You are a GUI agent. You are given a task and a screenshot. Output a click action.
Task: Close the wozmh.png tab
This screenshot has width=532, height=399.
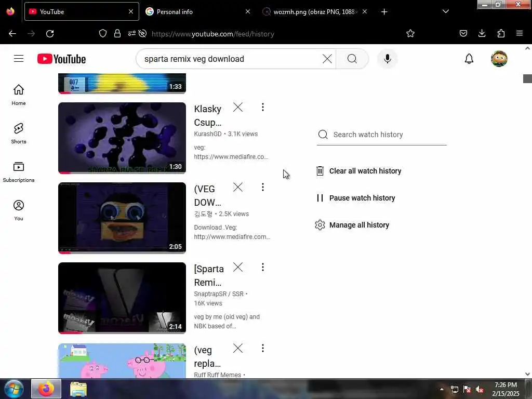click(x=365, y=11)
